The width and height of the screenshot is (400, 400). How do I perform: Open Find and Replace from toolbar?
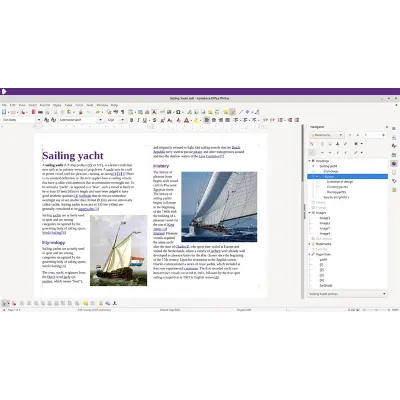[x=109, y=112]
